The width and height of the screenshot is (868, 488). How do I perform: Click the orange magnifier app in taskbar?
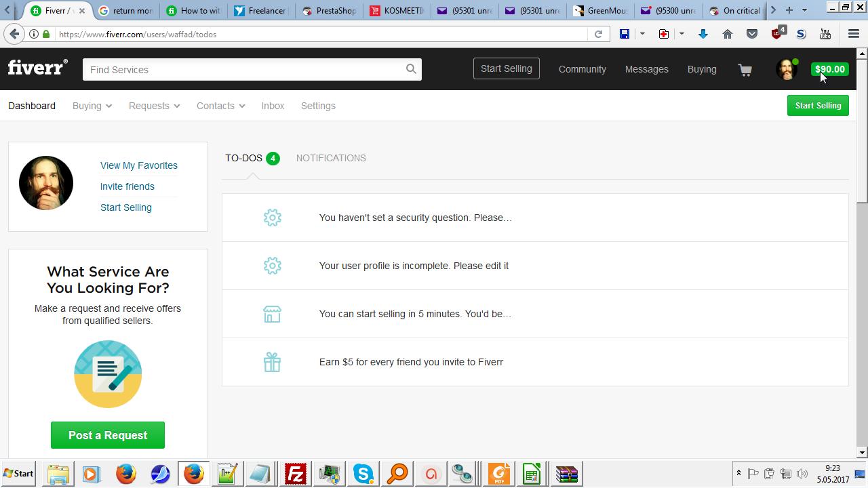pyautogui.click(x=397, y=474)
